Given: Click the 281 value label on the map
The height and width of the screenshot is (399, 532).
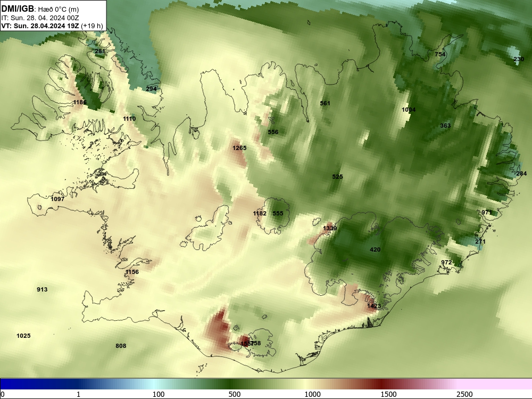Looking at the screenshot, I should [100, 51].
